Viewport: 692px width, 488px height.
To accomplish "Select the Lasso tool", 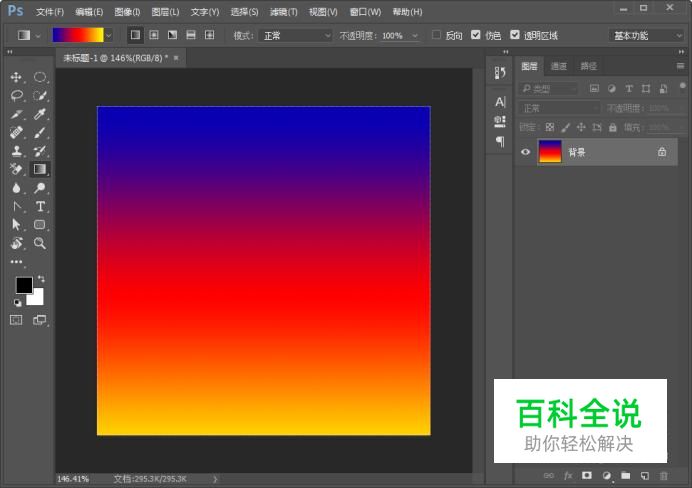I will [16, 96].
